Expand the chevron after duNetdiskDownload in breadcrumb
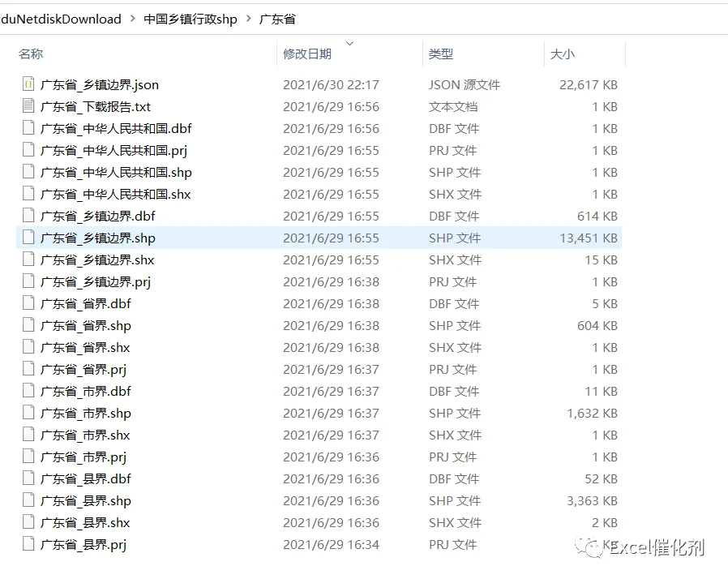This screenshot has width=728, height=579. pyautogui.click(x=133, y=19)
